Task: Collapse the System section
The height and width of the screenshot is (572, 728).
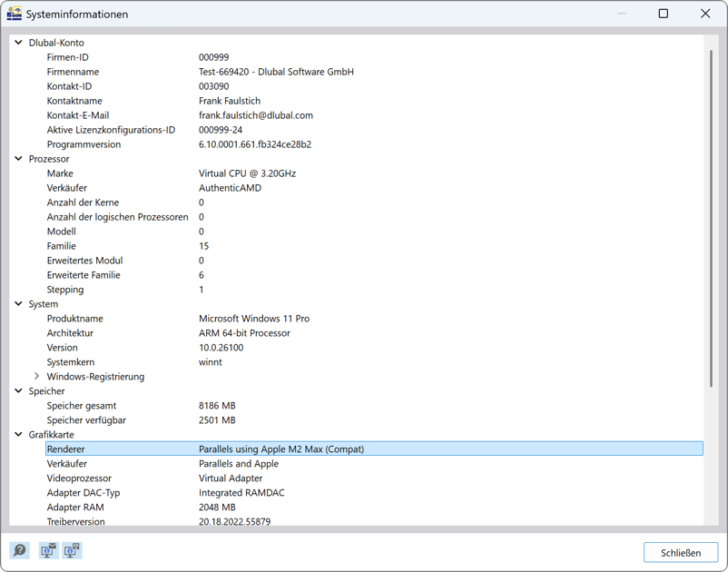Action: point(16,304)
